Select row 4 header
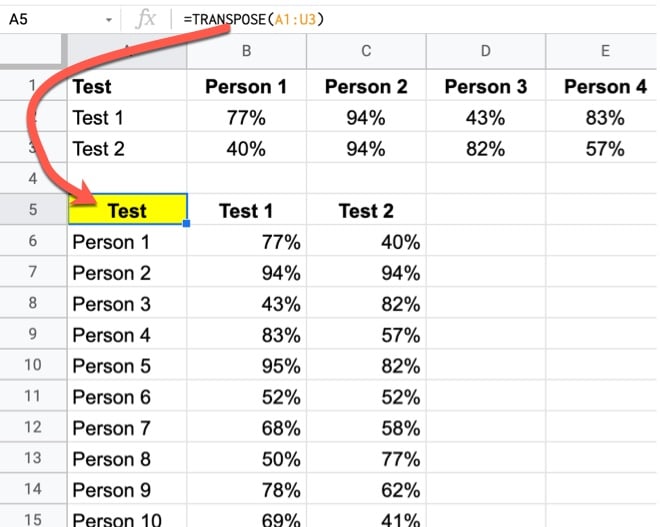This screenshot has width=660, height=527. tap(33, 179)
